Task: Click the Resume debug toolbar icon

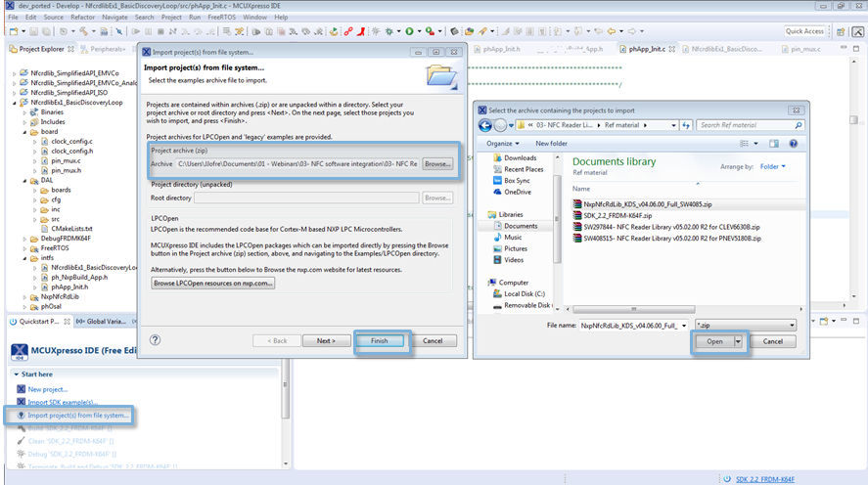Action: (136, 31)
